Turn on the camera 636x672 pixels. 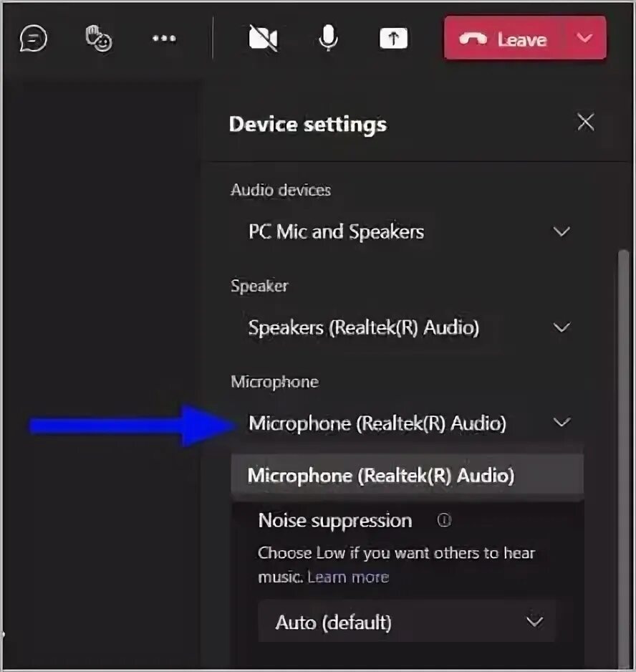pyautogui.click(x=263, y=38)
